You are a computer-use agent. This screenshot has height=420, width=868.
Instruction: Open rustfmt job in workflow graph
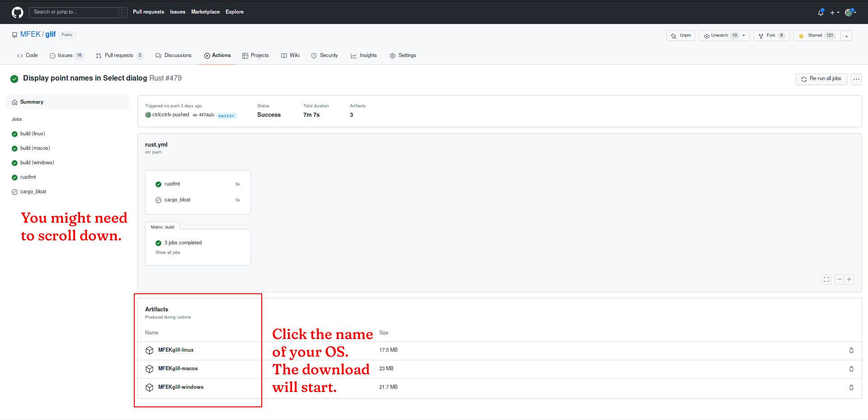click(198, 184)
